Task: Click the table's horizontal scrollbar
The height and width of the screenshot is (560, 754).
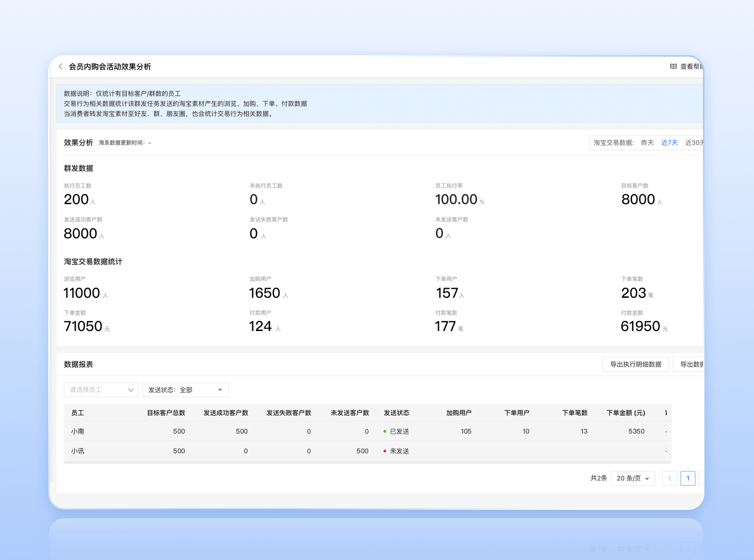Action: click(367, 462)
